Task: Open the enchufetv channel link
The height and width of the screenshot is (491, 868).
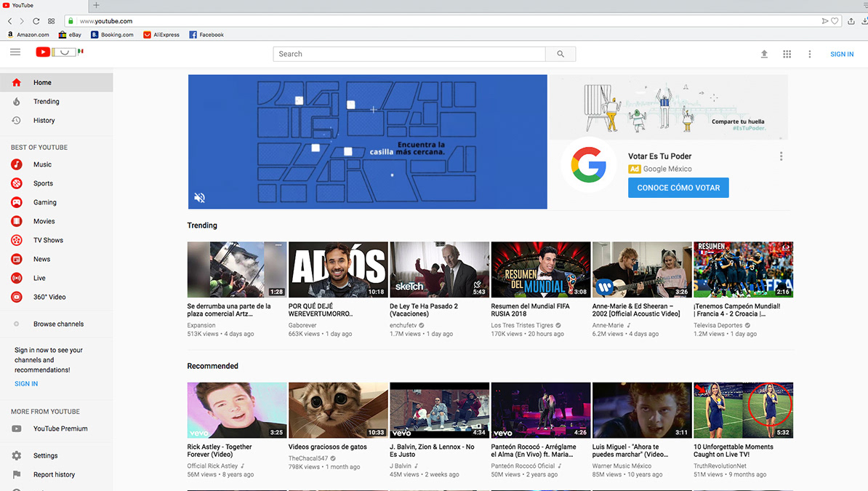Action: [x=403, y=325]
